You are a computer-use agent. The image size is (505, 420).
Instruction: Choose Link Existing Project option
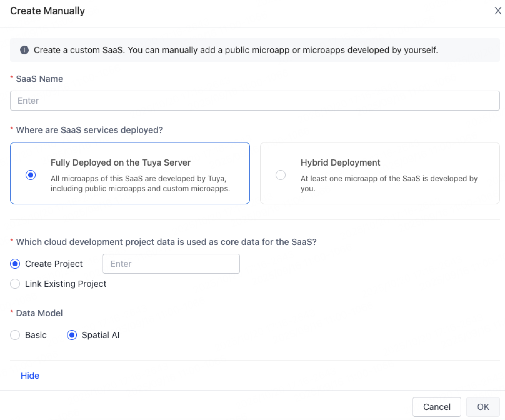click(x=15, y=284)
